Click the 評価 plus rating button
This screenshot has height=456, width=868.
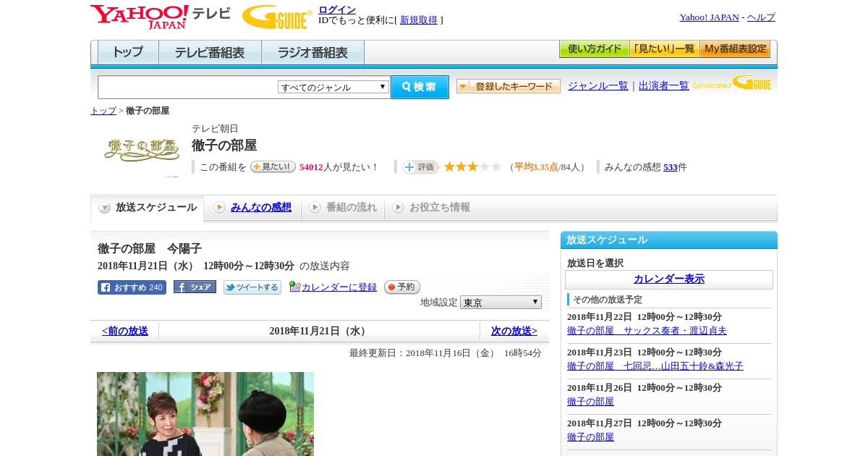coord(421,167)
